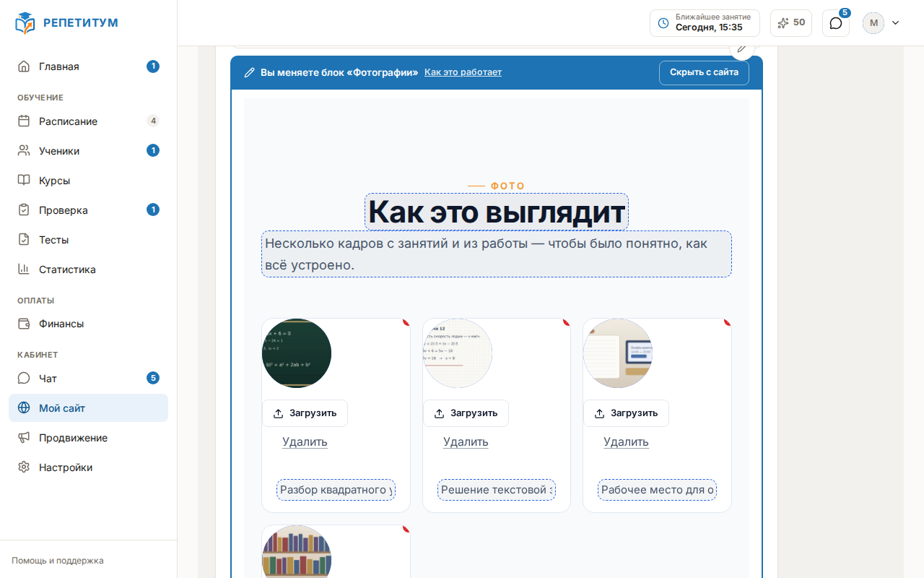924x578 pixels.
Task: Click Загрузить under text problem photo
Action: coord(466,413)
